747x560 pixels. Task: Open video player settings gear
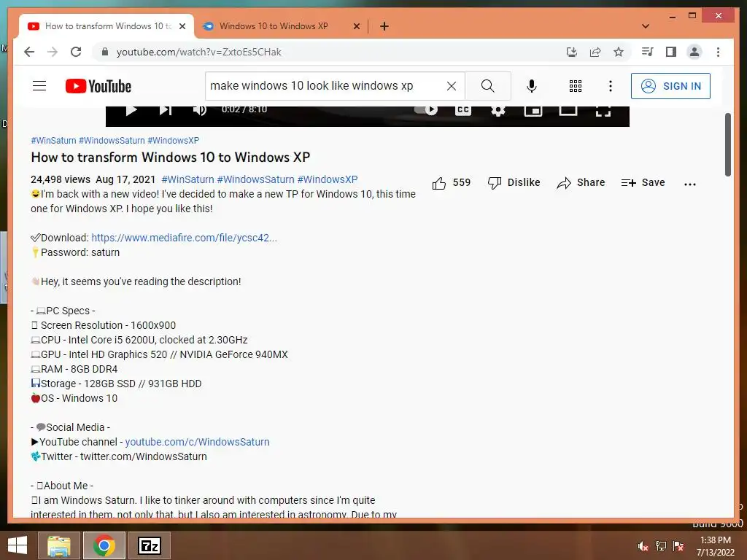pos(498,111)
